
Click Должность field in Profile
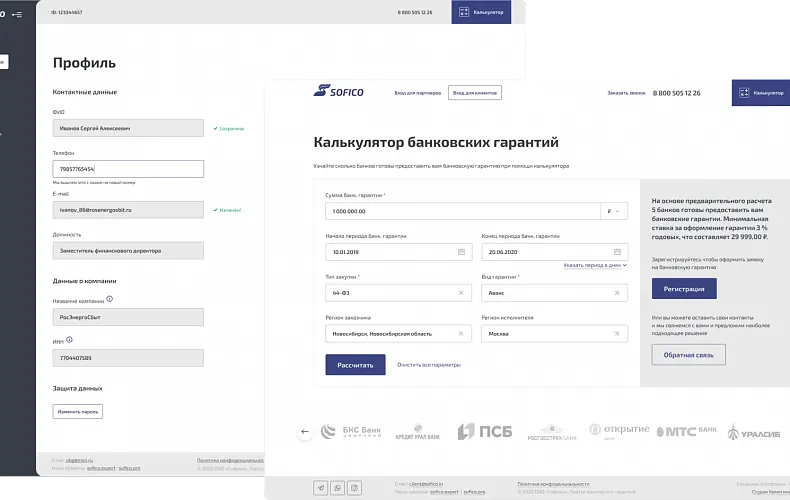(x=128, y=251)
